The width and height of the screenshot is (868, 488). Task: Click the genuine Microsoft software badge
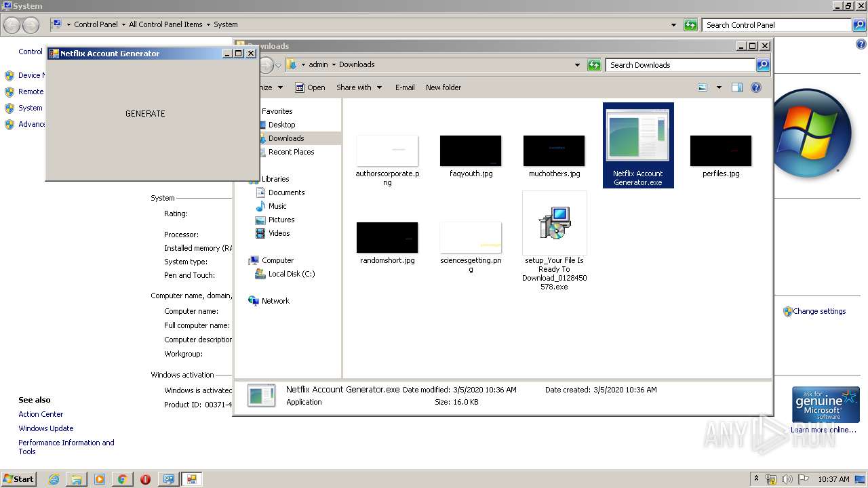point(825,405)
